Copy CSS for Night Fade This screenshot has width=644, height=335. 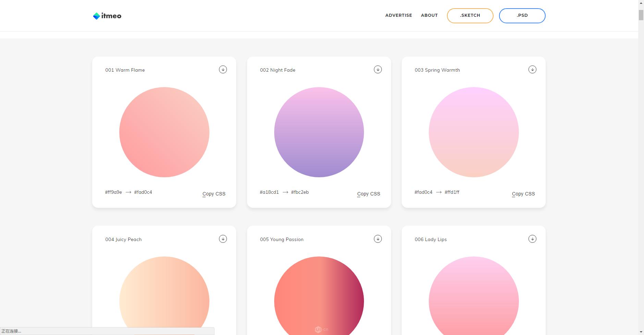point(368,194)
